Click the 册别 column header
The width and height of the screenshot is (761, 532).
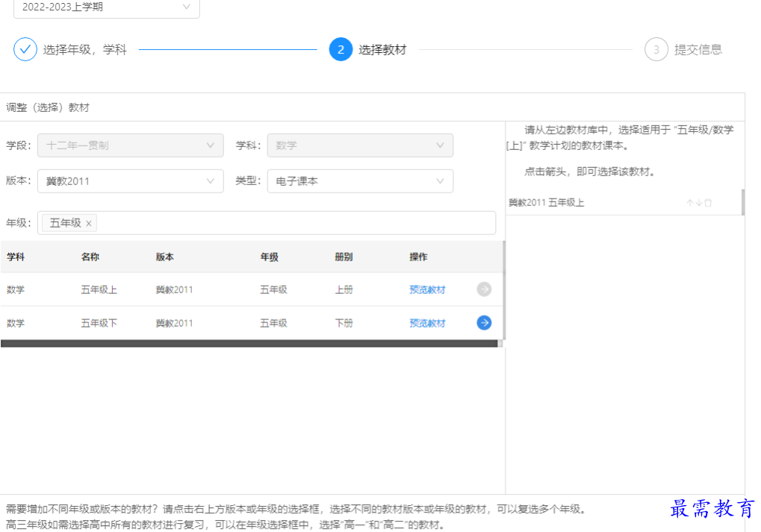tap(344, 257)
